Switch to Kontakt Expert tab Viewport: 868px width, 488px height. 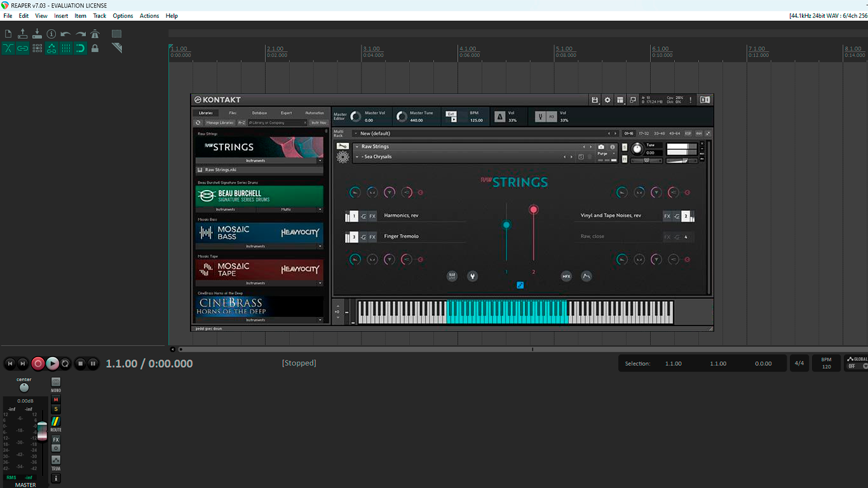pos(287,113)
